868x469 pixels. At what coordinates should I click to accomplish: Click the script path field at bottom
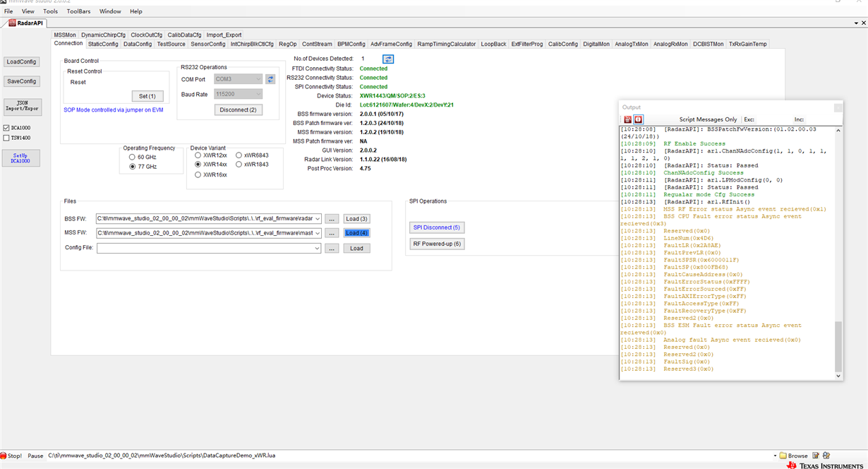click(x=408, y=456)
